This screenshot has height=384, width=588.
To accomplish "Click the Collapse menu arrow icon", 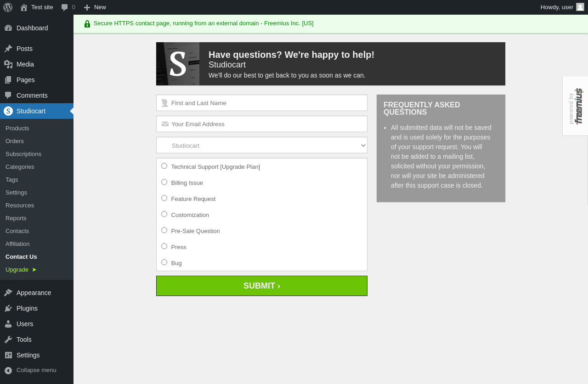I will 8,370.
